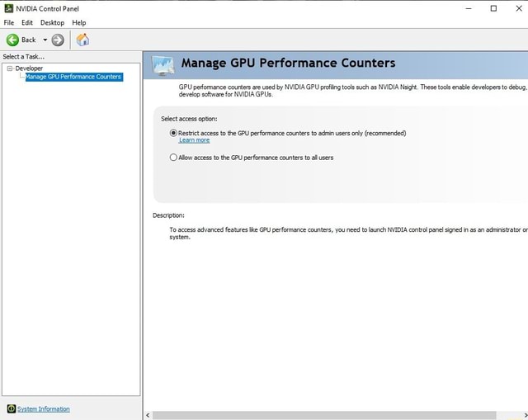
Task: Open the Help menu
Action: 79,22
